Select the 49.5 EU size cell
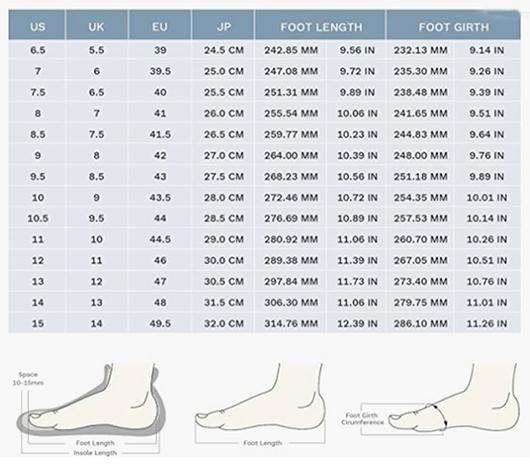This screenshot has height=464, width=530. [160, 323]
